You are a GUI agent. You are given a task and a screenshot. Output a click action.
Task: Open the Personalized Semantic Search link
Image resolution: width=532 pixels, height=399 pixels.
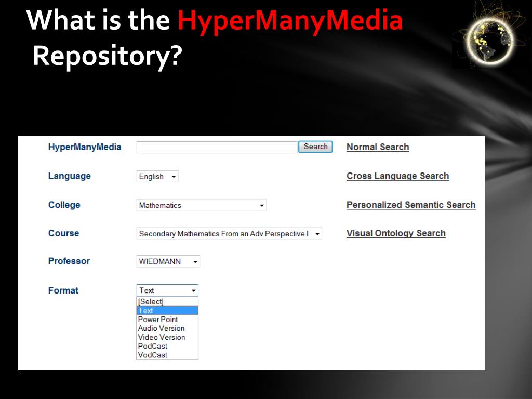411,205
